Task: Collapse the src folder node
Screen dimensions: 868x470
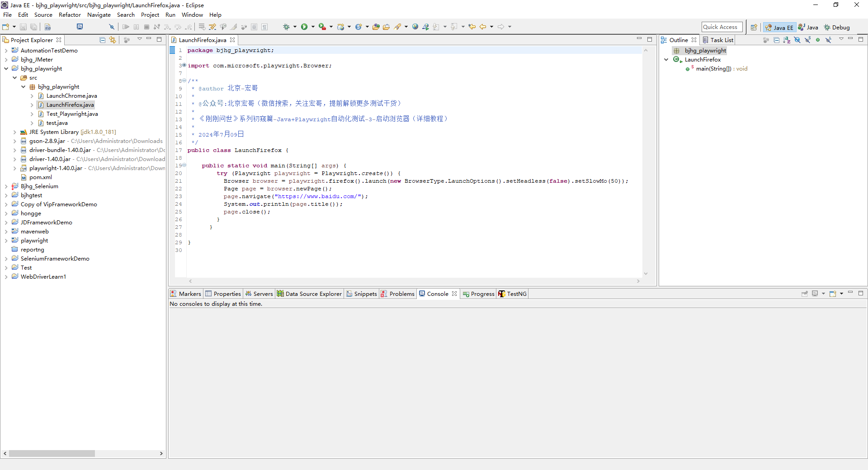Action: (14, 78)
